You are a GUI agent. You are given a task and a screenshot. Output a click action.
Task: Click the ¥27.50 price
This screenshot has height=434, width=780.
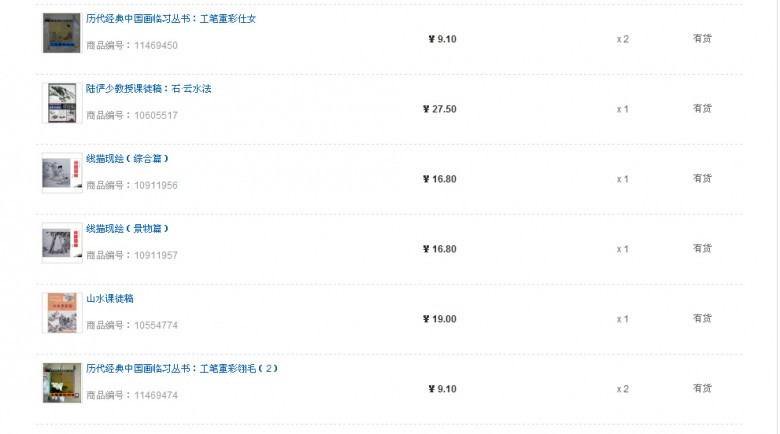pos(439,109)
